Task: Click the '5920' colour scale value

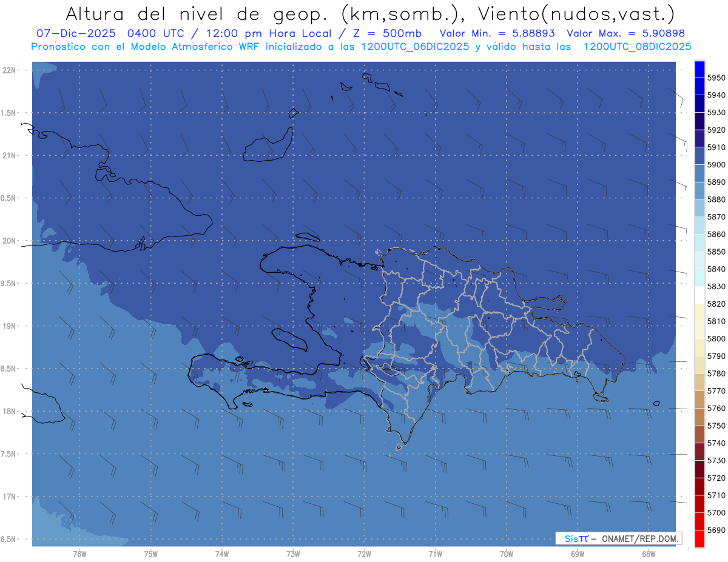Action: (717, 130)
